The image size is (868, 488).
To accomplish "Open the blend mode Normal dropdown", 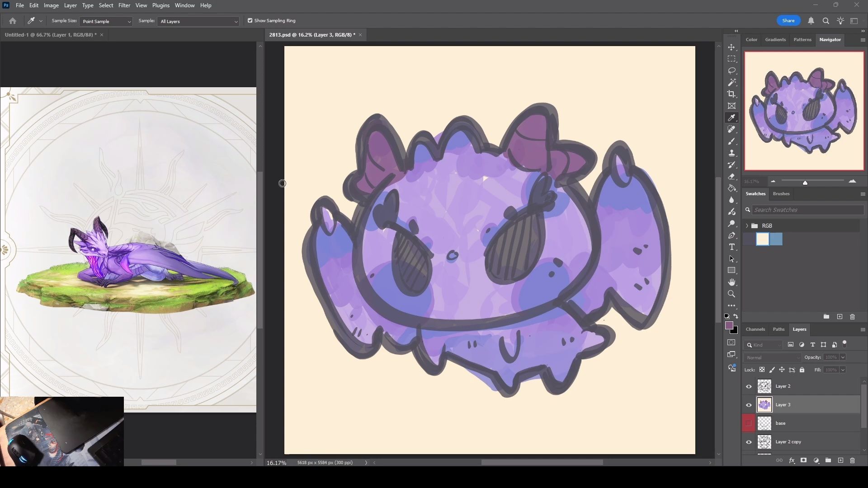I will pos(772,357).
